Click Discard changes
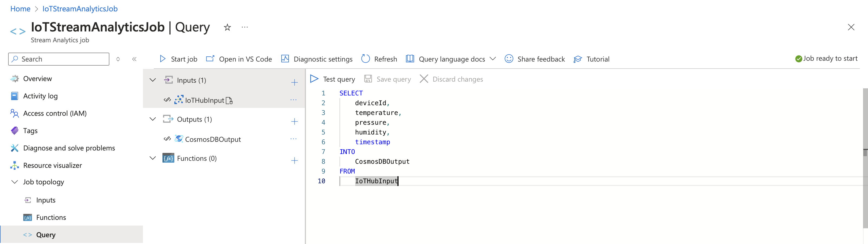Image resolution: width=868 pixels, height=244 pixels. (x=451, y=79)
